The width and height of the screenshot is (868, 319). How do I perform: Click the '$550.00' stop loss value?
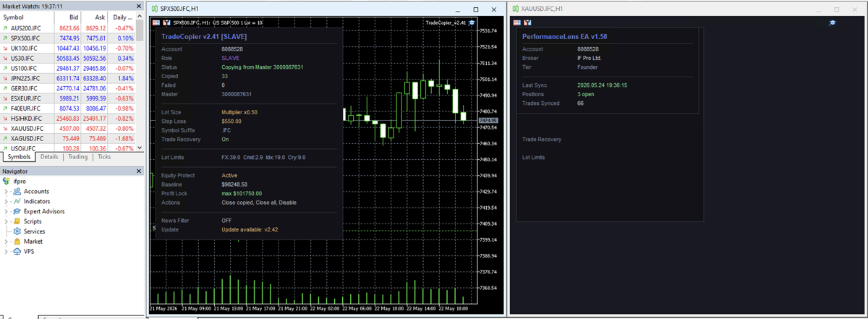(231, 122)
